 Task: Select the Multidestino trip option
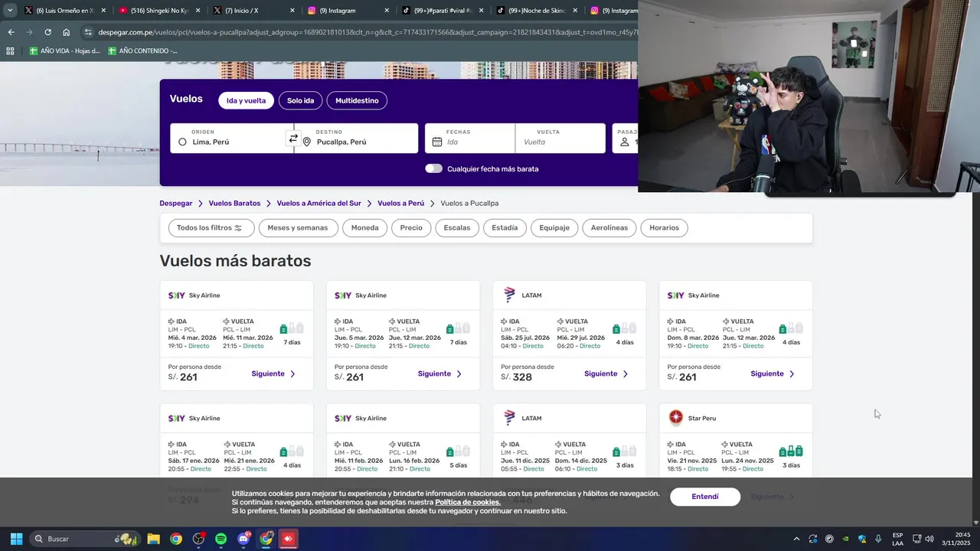(x=357, y=100)
